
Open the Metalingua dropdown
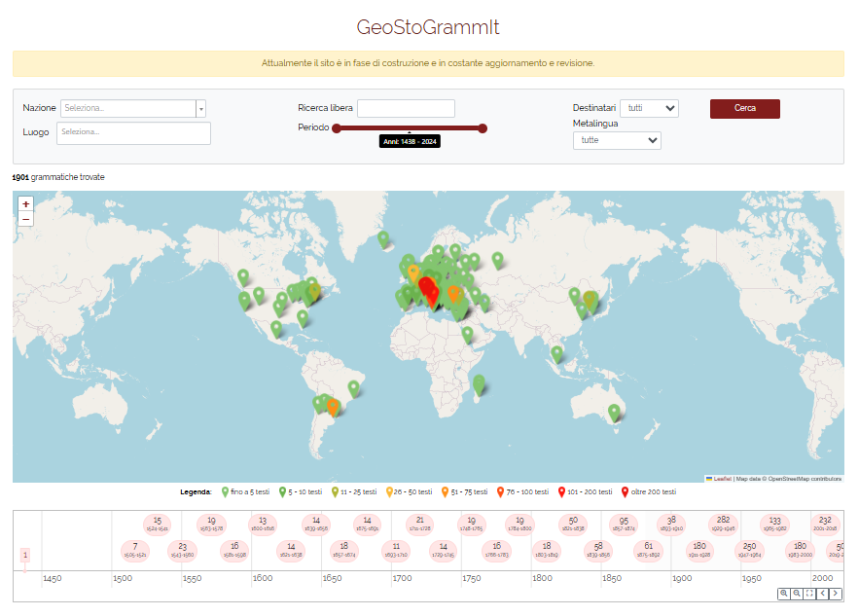[617, 140]
